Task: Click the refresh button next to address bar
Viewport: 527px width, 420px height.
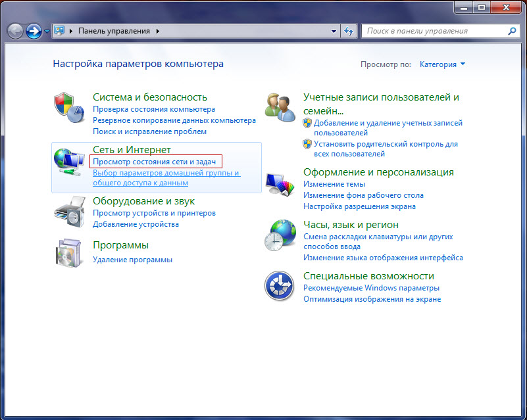Action: pyautogui.click(x=349, y=32)
